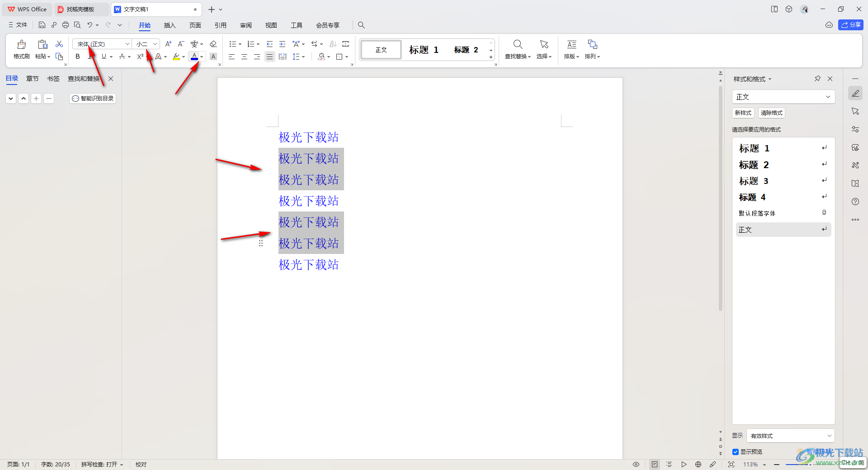This screenshot has height=470, width=868.
Task: Click the ribbon search magnifier icon
Action: tap(361, 25)
